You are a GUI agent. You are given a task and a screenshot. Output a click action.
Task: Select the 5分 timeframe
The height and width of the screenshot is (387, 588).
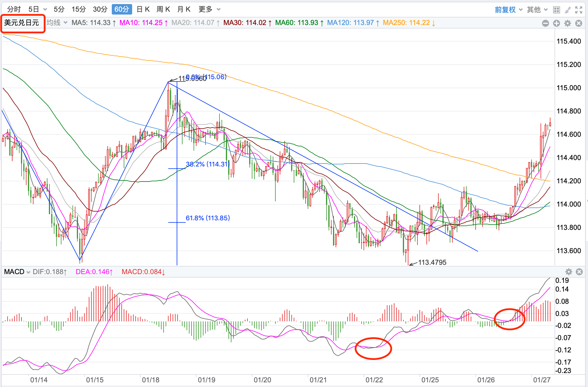59,9
